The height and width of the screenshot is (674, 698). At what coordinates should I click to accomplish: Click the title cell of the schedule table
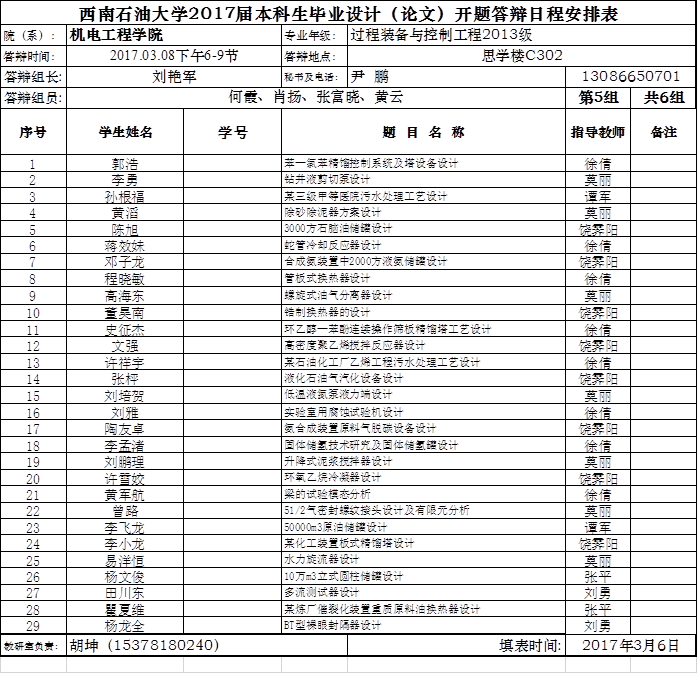click(348, 14)
